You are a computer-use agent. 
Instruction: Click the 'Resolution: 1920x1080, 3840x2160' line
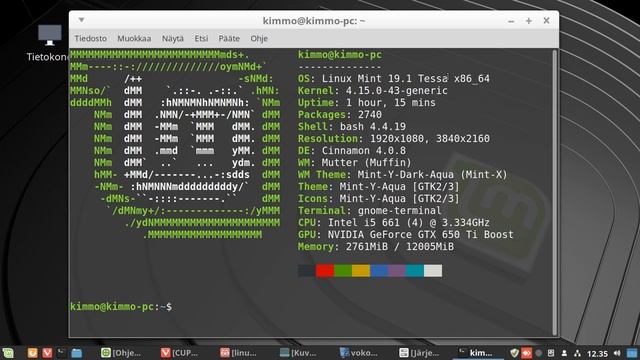[x=393, y=139]
